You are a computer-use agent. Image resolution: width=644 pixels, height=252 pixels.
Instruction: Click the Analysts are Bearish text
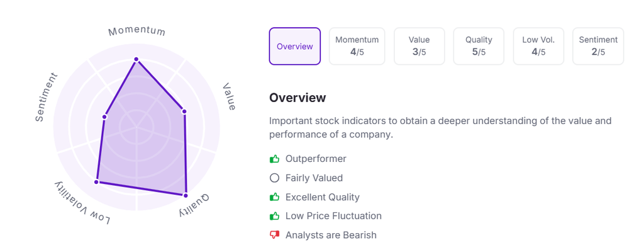pyautogui.click(x=331, y=235)
